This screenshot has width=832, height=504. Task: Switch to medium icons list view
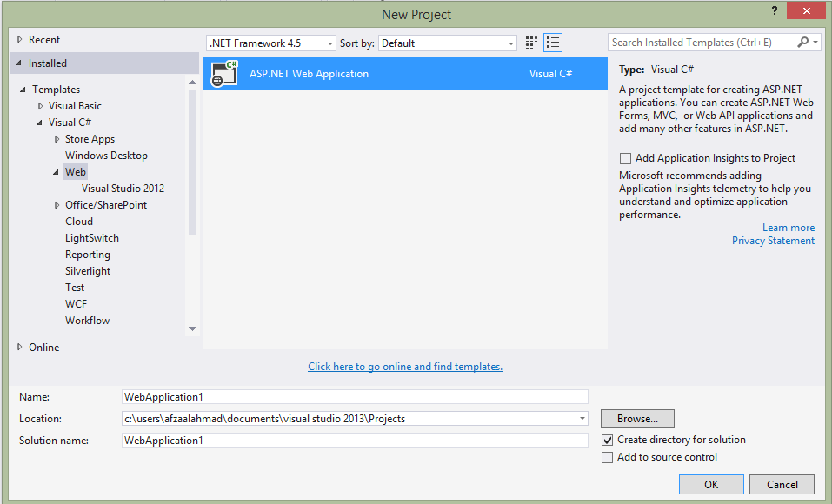[553, 43]
